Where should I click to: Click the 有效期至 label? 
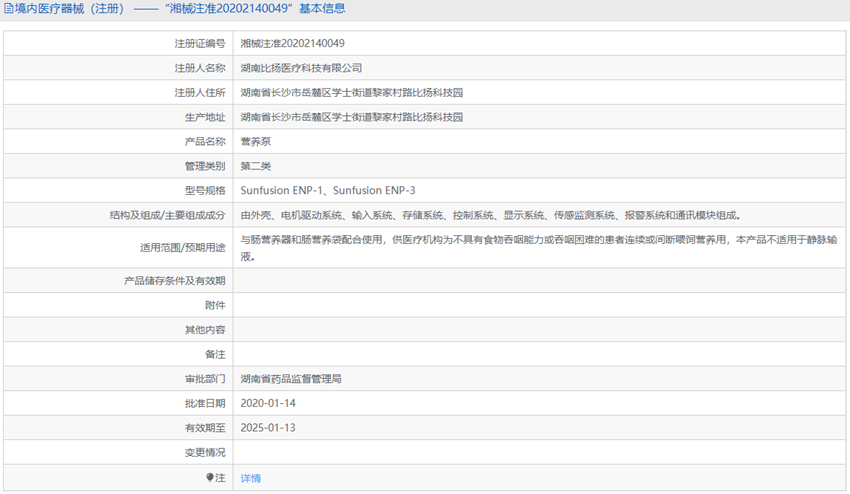205,428
